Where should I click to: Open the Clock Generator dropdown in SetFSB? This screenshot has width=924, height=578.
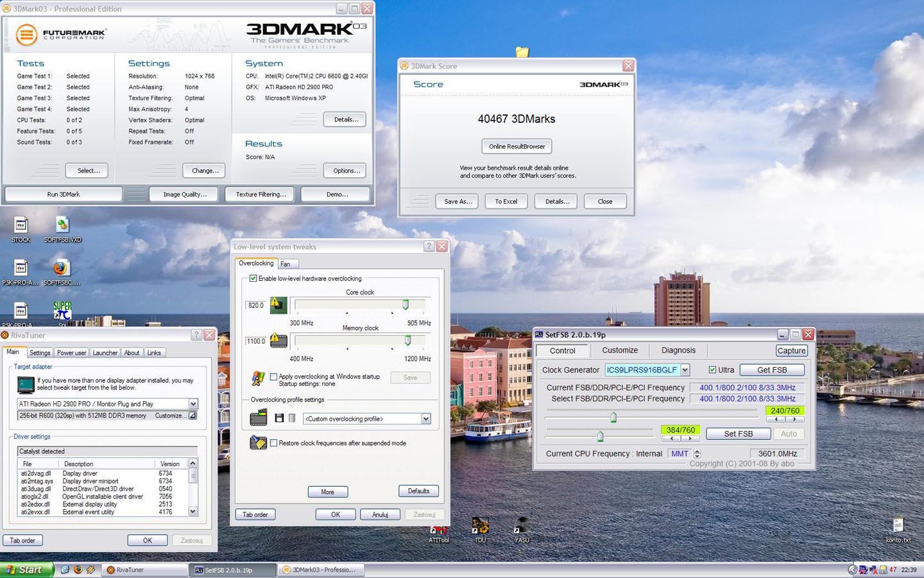tap(685, 370)
